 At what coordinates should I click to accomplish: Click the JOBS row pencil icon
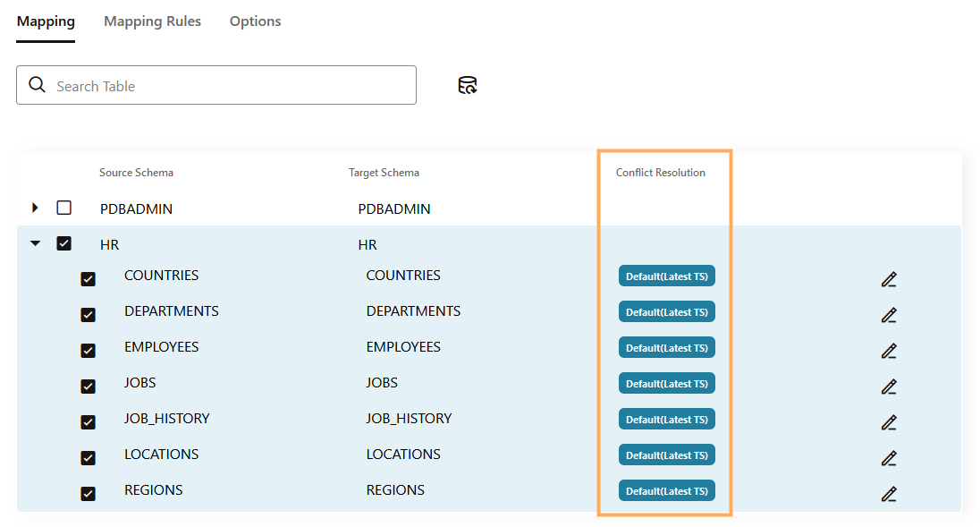[888, 387]
